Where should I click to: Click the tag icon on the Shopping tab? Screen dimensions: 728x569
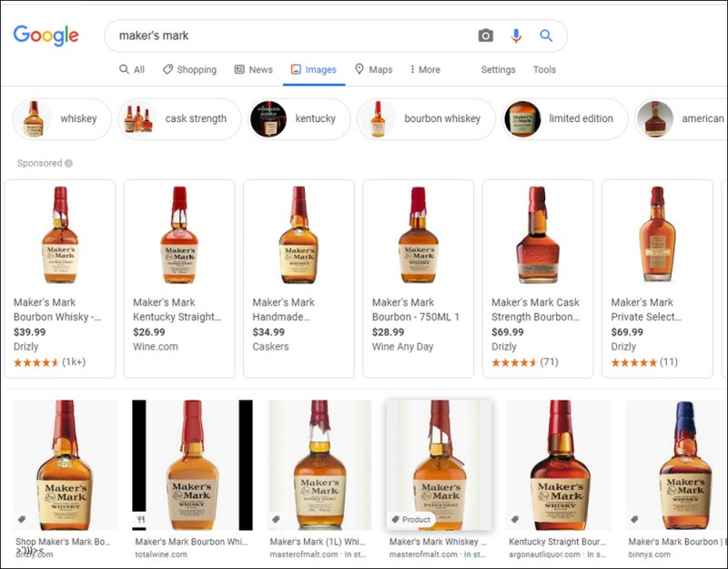tap(167, 69)
